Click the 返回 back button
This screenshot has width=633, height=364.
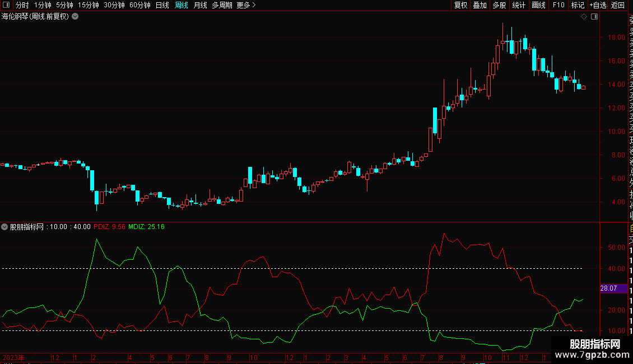[x=618, y=5]
